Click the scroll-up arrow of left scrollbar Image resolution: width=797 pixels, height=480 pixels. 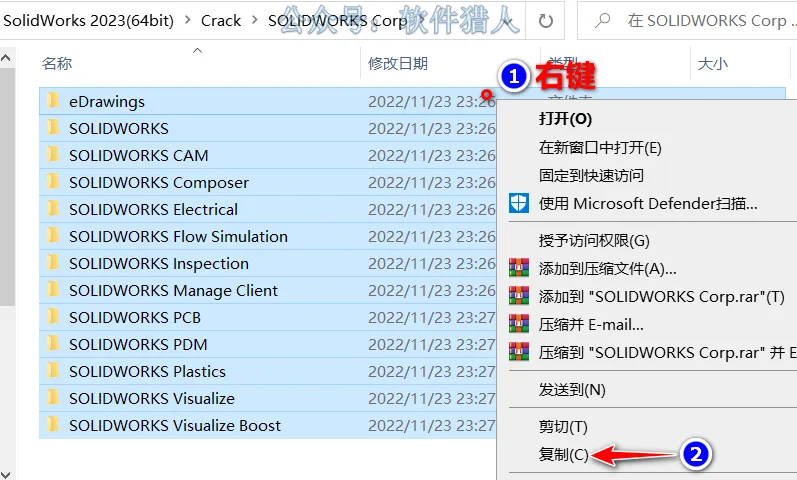tap(6, 58)
